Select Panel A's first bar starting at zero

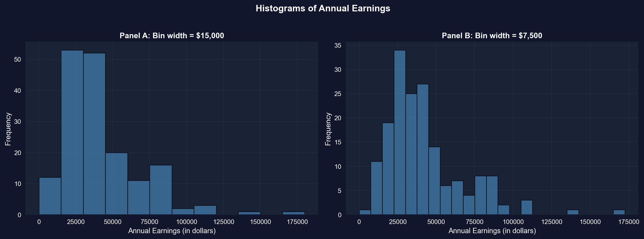(50, 196)
